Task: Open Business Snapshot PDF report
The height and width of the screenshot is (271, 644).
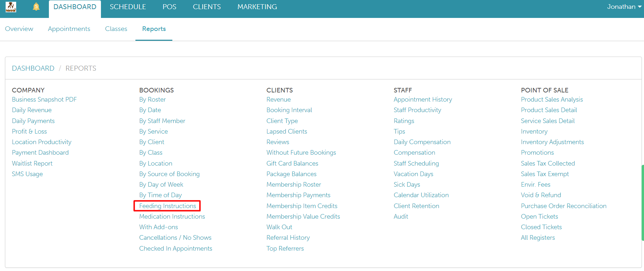Action: tap(44, 99)
